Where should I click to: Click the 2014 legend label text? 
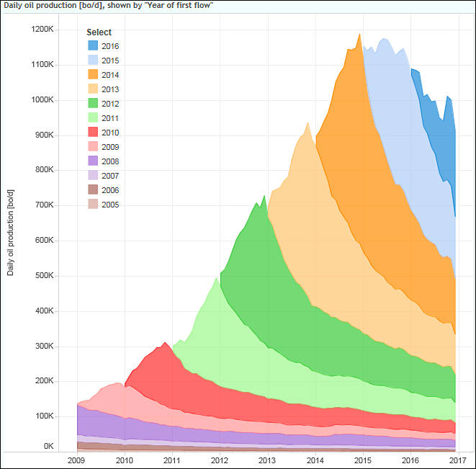[110, 75]
